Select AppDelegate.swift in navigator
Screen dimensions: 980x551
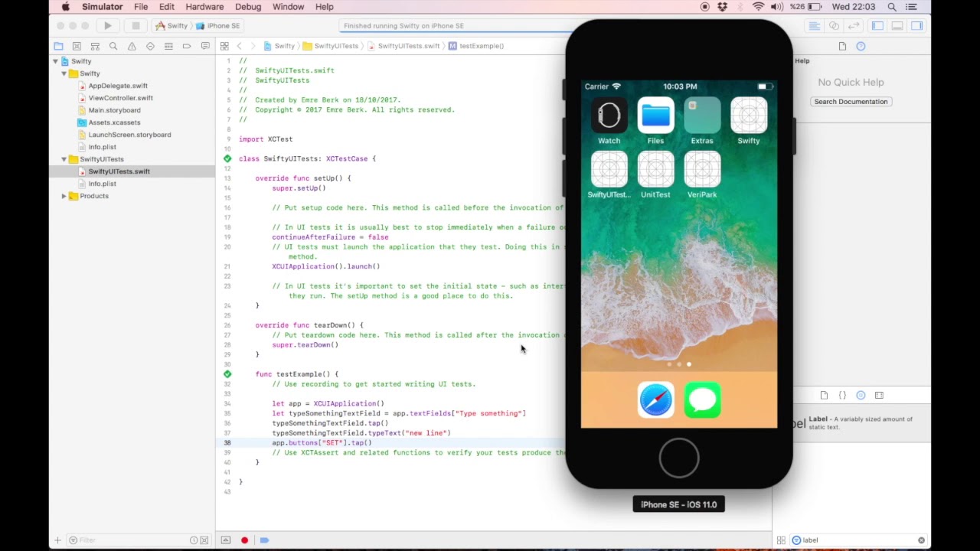click(118, 86)
